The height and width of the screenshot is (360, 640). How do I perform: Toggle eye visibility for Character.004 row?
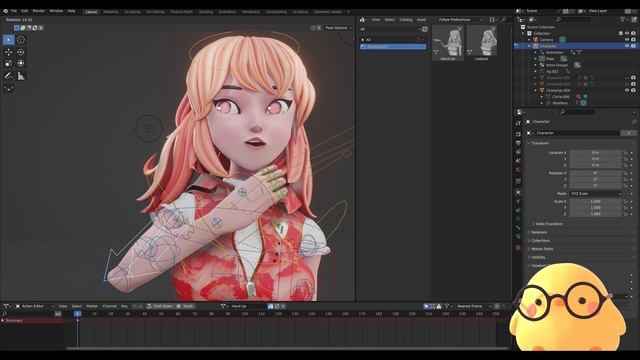click(x=627, y=90)
